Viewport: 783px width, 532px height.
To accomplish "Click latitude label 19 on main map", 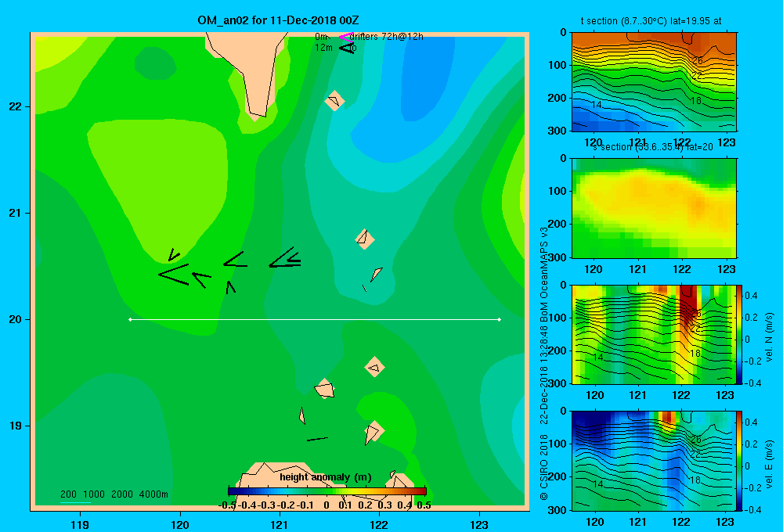I will click(x=16, y=426).
